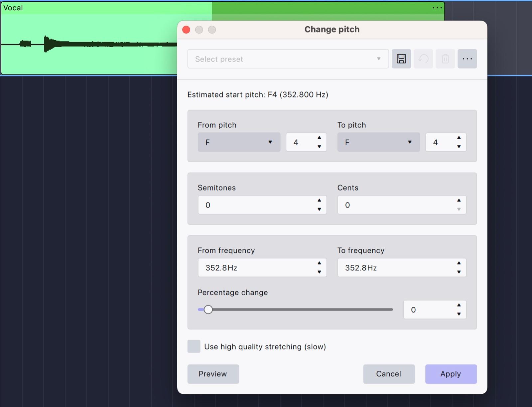Enable Use high quality stretching checkbox
532x407 pixels.
click(194, 346)
